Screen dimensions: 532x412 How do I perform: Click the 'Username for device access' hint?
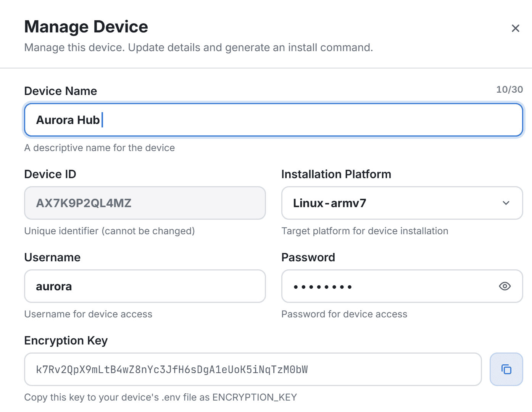(x=88, y=314)
